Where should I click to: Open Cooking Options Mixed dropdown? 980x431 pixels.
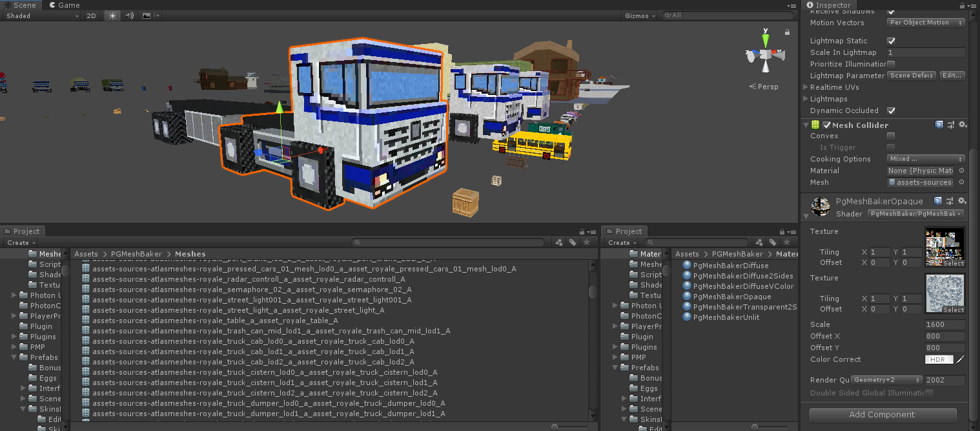point(926,159)
